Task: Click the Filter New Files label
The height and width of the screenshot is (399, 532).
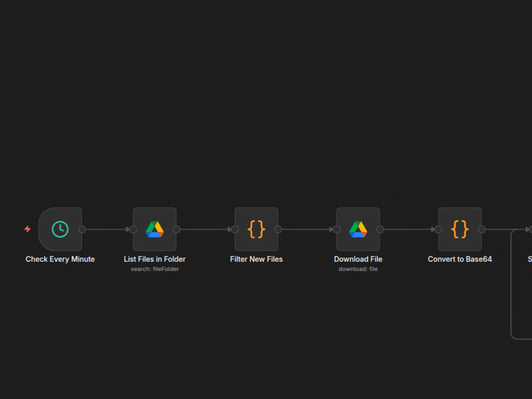Action: pos(256,259)
